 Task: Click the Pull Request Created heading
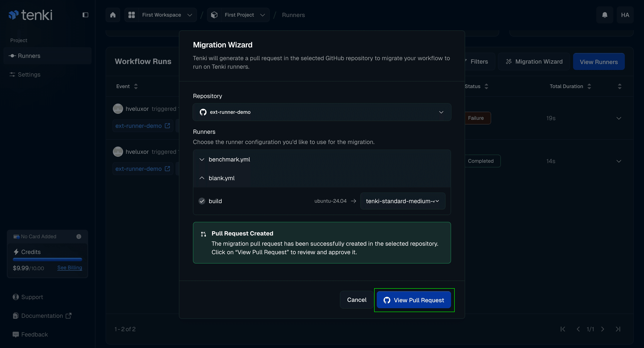[242, 233]
